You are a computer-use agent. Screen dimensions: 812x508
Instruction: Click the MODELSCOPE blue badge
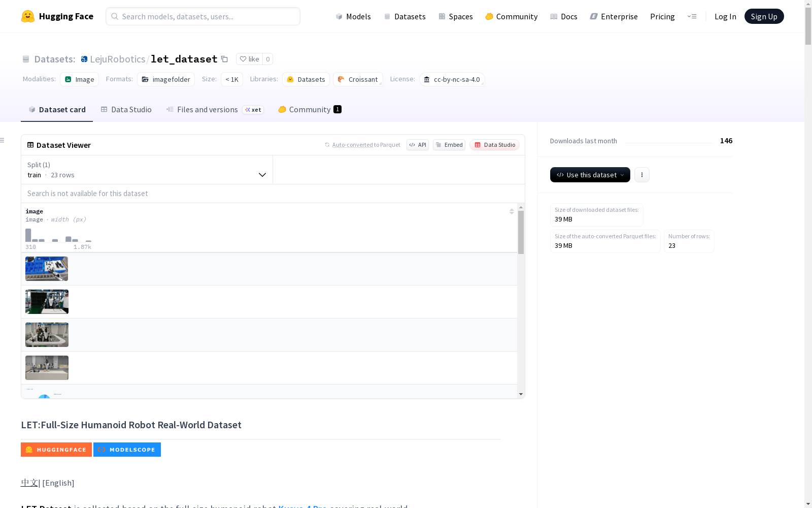pos(127,450)
